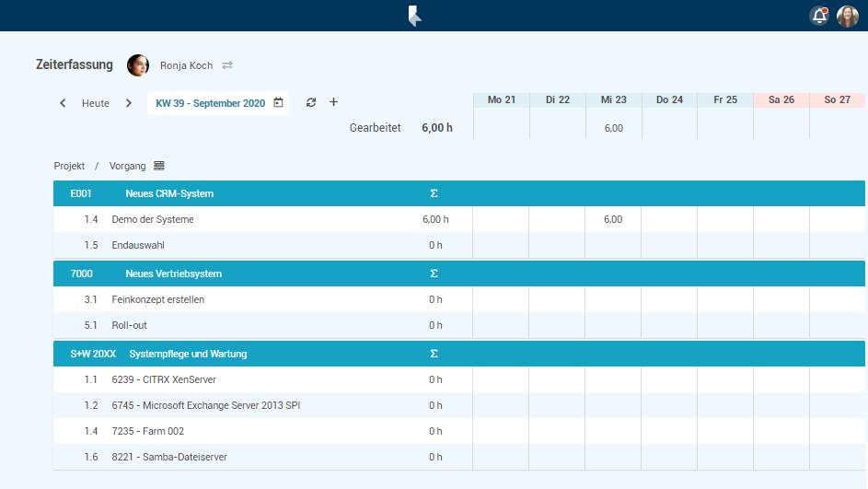Click the app logo in header
Image resolution: width=868 pixels, height=489 pixels.
(x=414, y=16)
